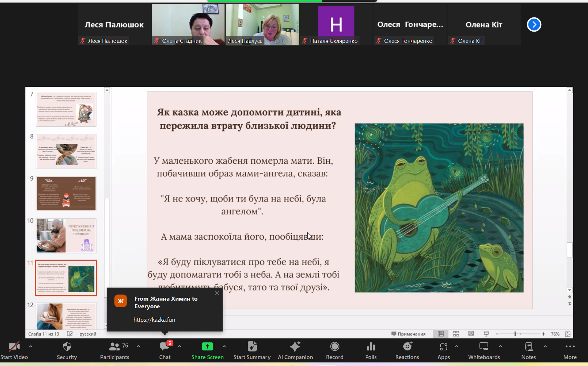Open the Reactions menu
This screenshot has height=366, width=588.
[407, 350]
